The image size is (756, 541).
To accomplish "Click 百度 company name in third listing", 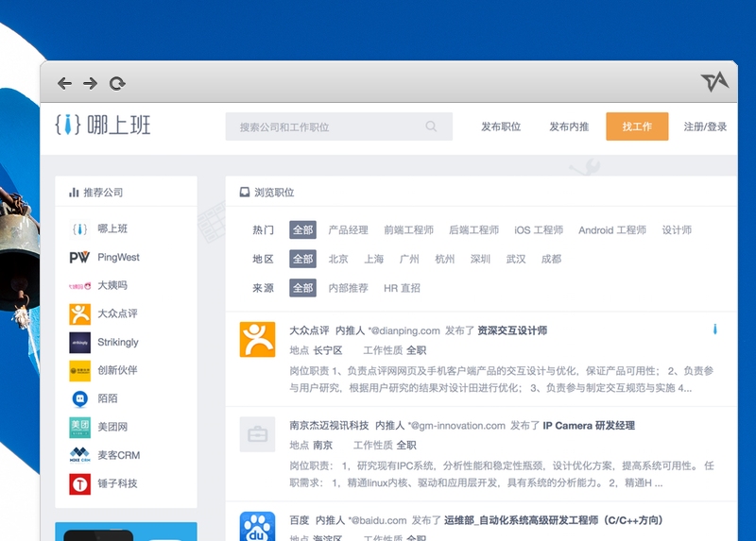I will 300,520.
